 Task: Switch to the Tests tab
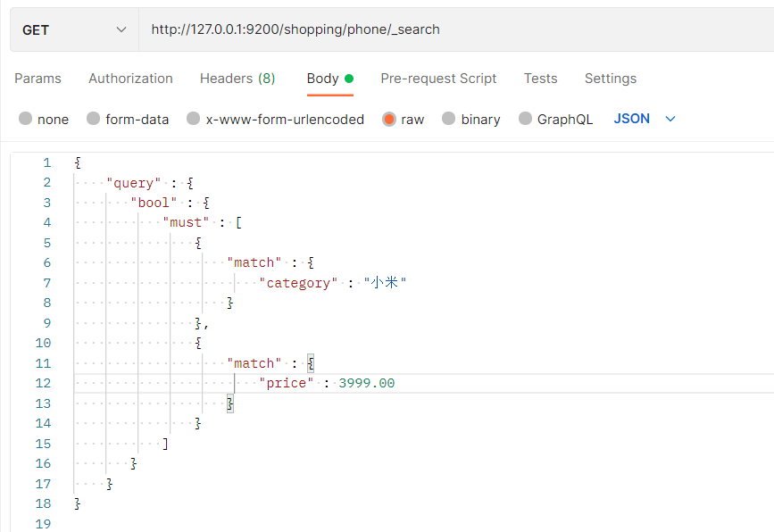(x=540, y=79)
